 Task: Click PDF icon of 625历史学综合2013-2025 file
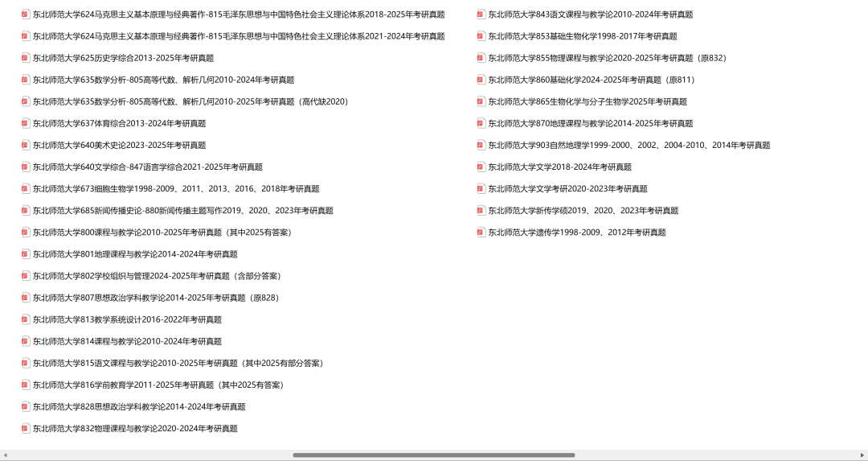pos(26,58)
